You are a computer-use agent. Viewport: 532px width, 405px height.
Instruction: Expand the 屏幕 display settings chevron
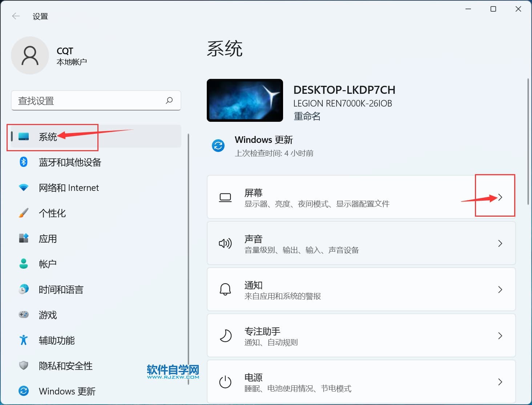pyautogui.click(x=500, y=197)
